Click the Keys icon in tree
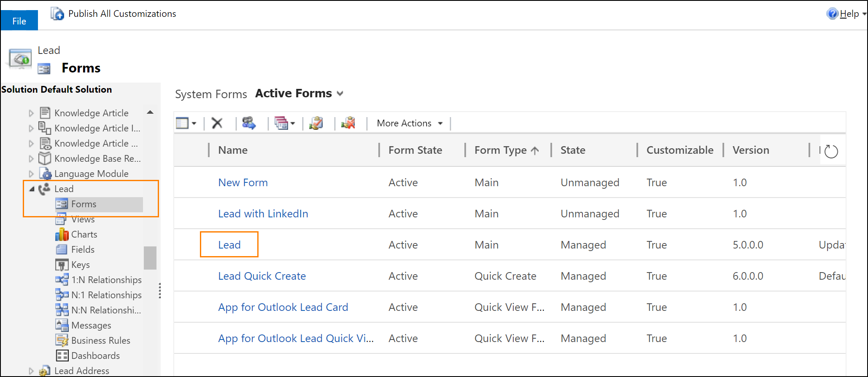Viewport: 868px width, 377px height. tap(62, 265)
